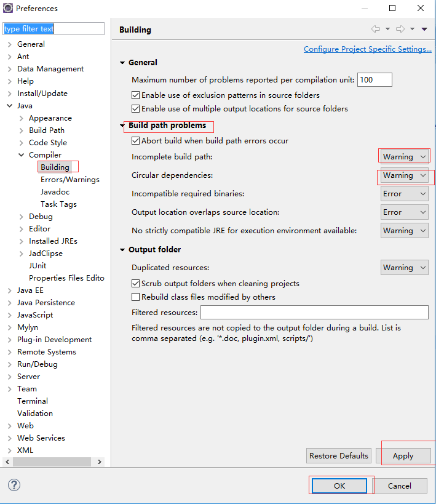Click the Filtered resources text field
Viewport: 436px width, 504px height.
(x=314, y=313)
